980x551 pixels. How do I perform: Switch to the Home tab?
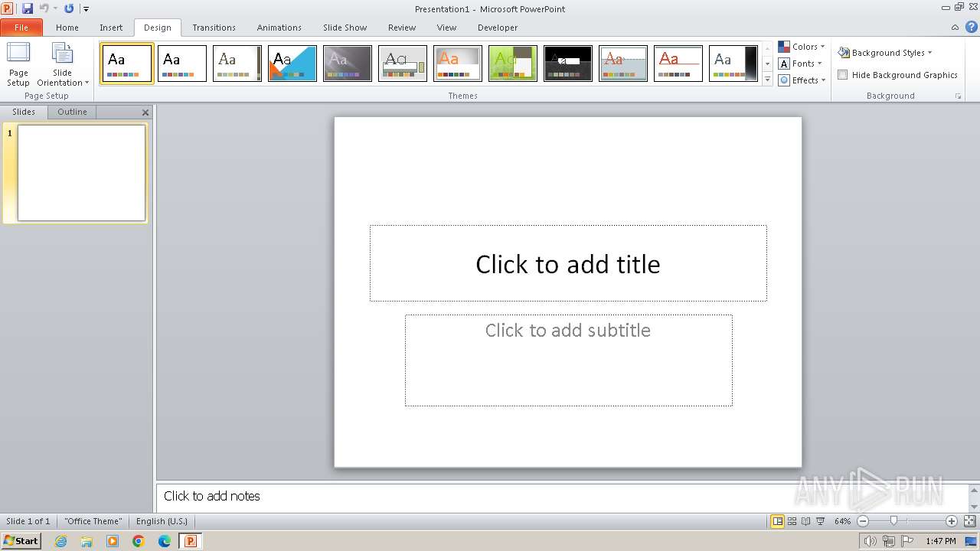[x=67, y=28]
